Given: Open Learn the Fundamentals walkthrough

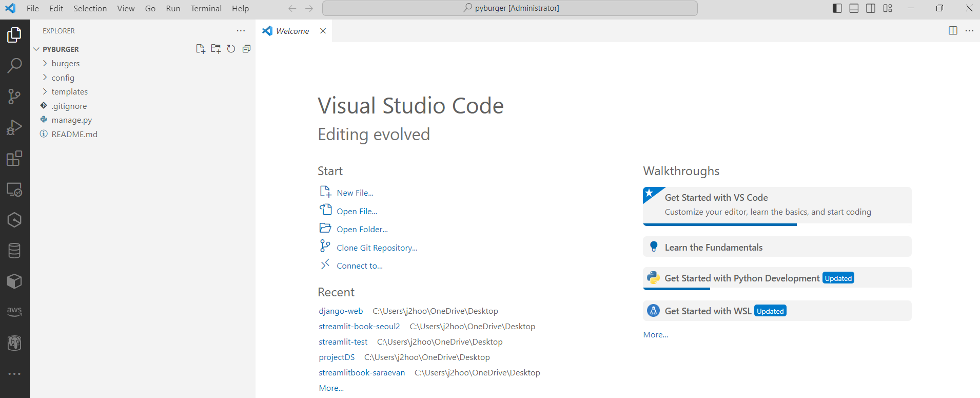Looking at the screenshot, I should [x=777, y=247].
